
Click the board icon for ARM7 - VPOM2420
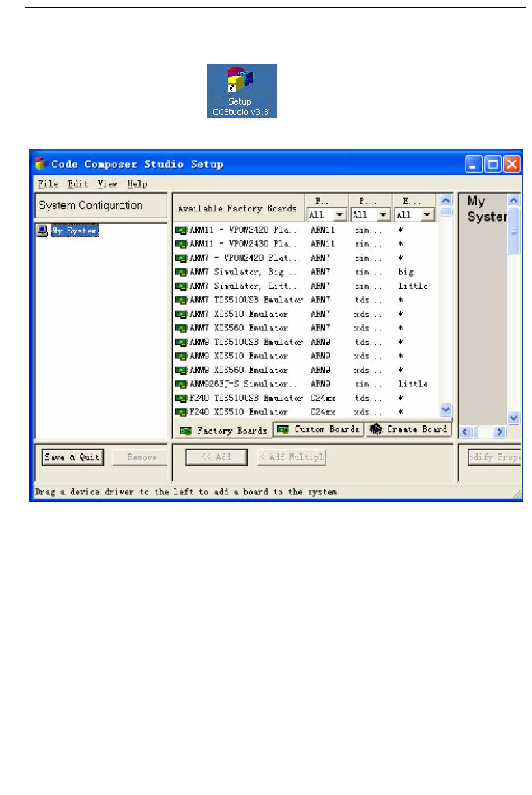point(181,258)
